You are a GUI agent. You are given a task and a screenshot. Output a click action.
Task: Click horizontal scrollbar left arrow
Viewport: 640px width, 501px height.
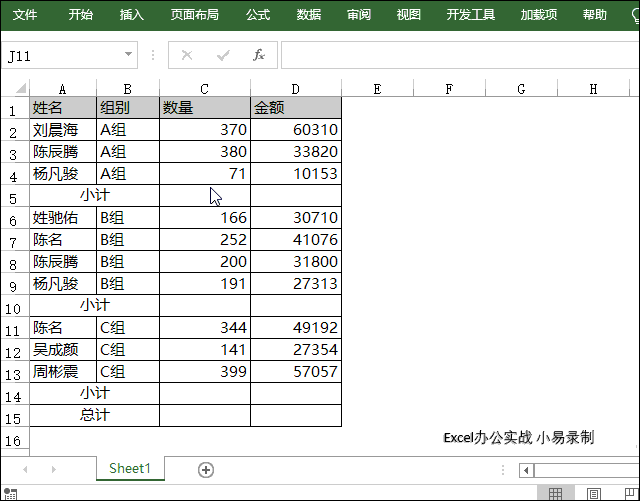(x=526, y=470)
